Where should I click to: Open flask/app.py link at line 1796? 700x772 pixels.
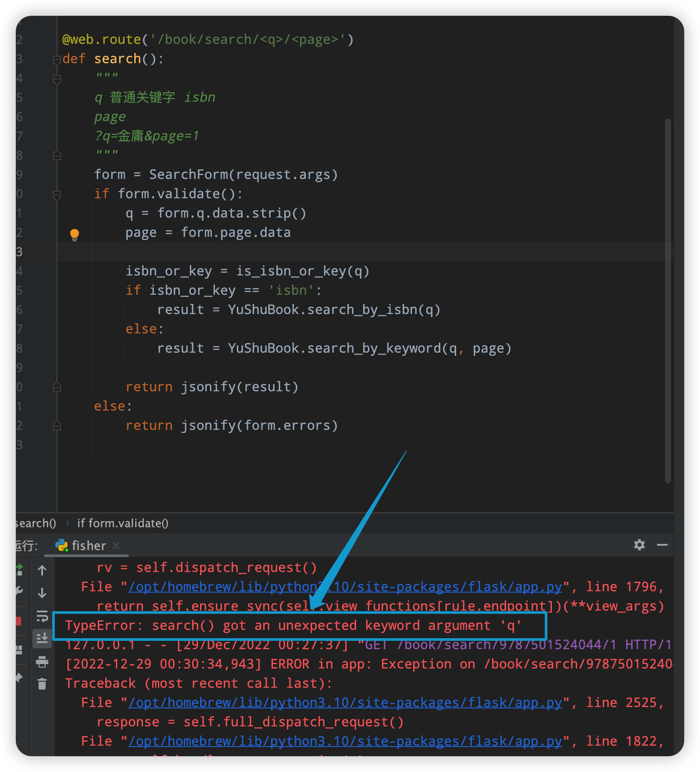click(345, 587)
